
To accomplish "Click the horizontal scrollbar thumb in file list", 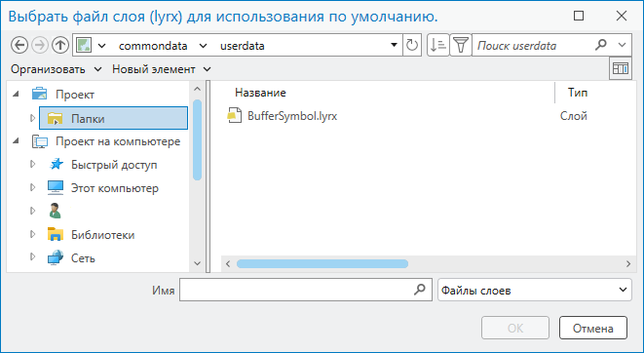I will click(x=322, y=263).
